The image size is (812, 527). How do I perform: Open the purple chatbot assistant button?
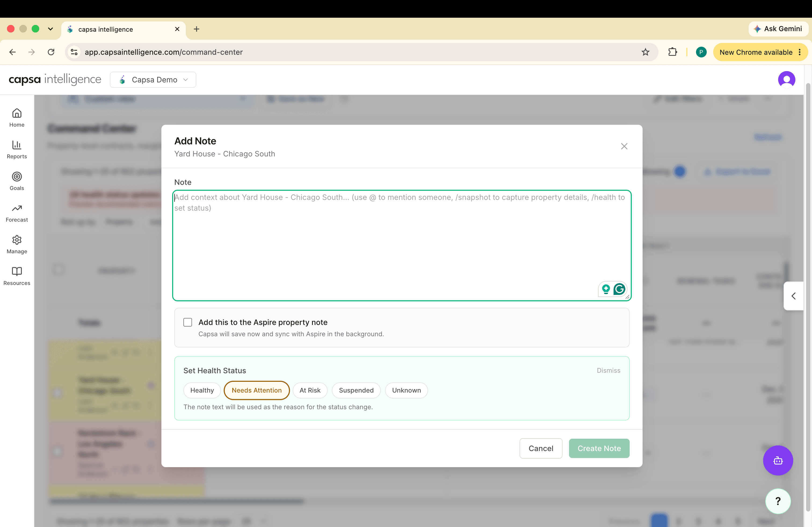tap(778, 460)
